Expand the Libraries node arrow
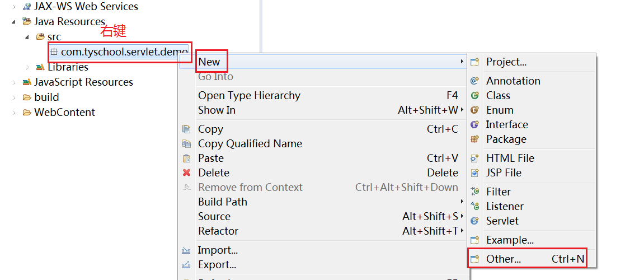644x280 pixels. click(27, 67)
